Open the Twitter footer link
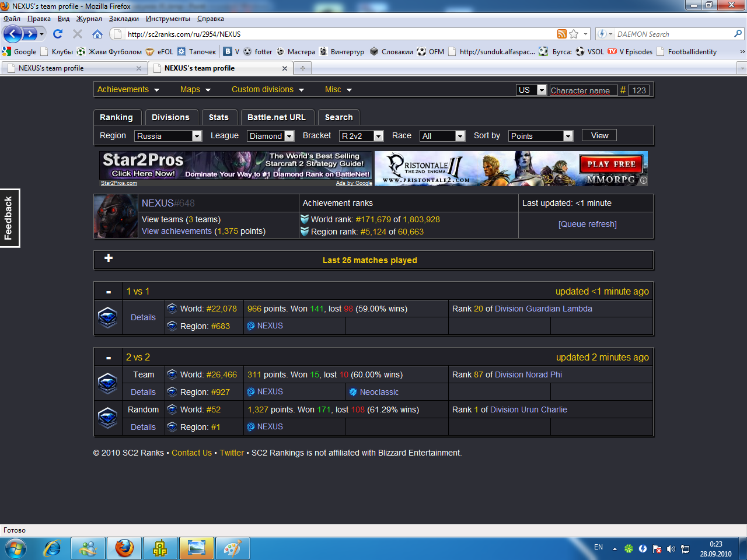 coord(232,453)
